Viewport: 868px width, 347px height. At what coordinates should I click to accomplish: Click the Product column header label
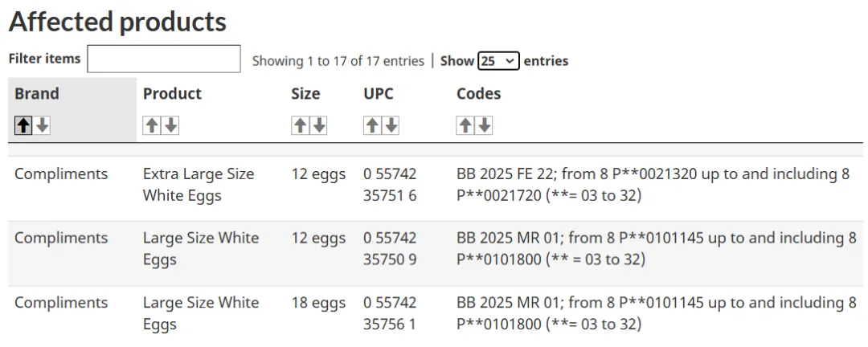click(x=172, y=94)
